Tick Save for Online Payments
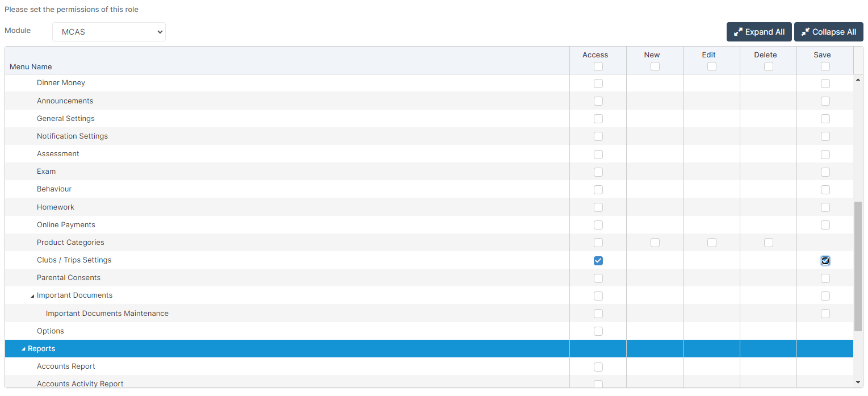This screenshot has width=868, height=396. click(825, 225)
